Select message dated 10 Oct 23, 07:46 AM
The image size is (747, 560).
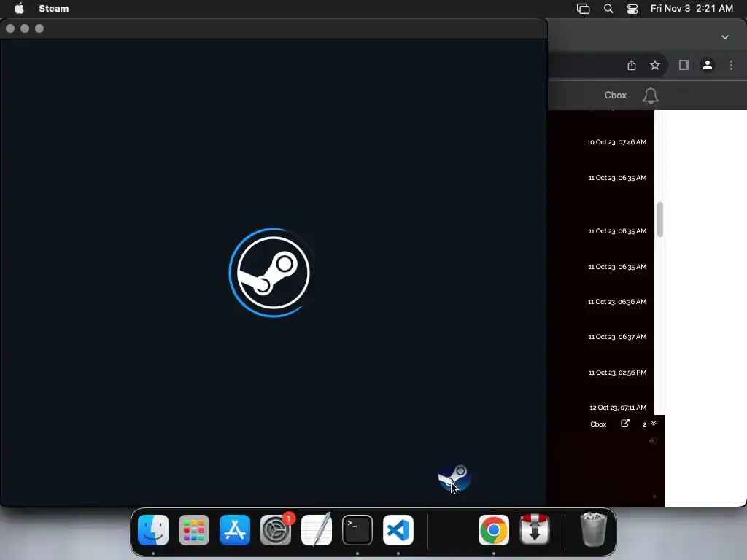coord(616,142)
